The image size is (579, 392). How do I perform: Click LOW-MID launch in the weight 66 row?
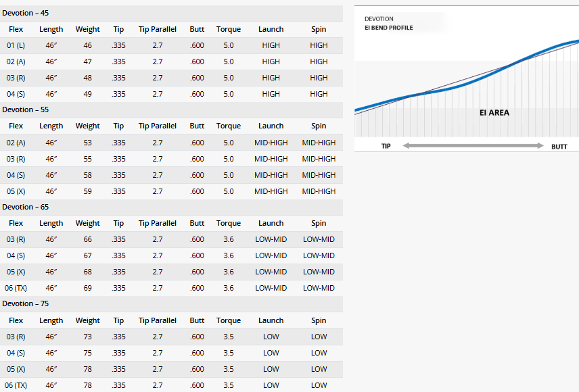(271, 239)
